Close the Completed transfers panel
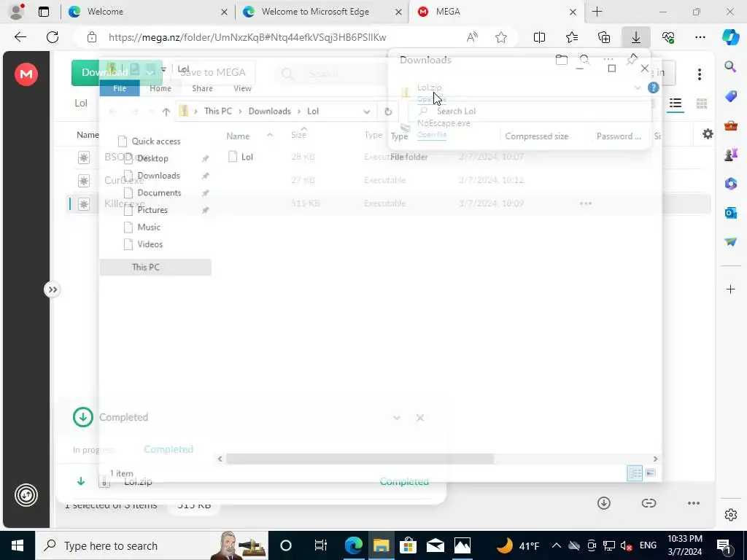This screenshot has width=747, height=560. coord(419,418)
